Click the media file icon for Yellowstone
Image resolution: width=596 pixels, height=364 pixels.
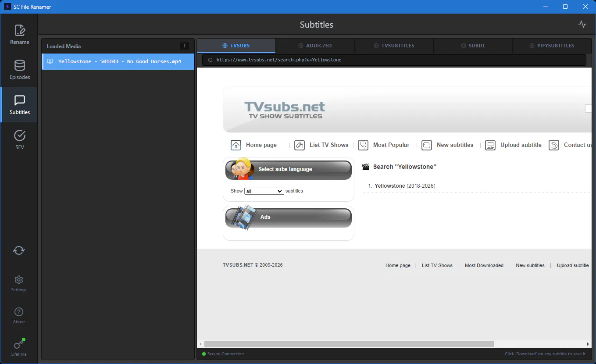pos(50,61)
